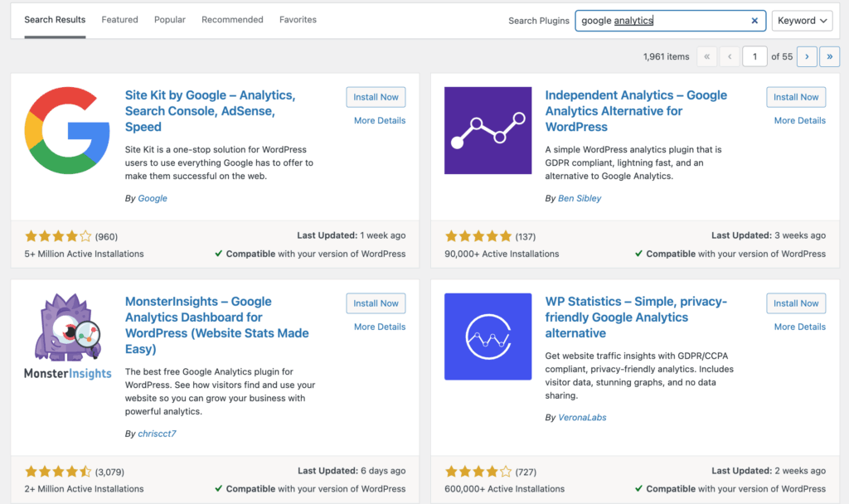Screen dimensions: 849x504
Task: Click the current page number field
Action: pyautogui.click(x=754, y=56)
